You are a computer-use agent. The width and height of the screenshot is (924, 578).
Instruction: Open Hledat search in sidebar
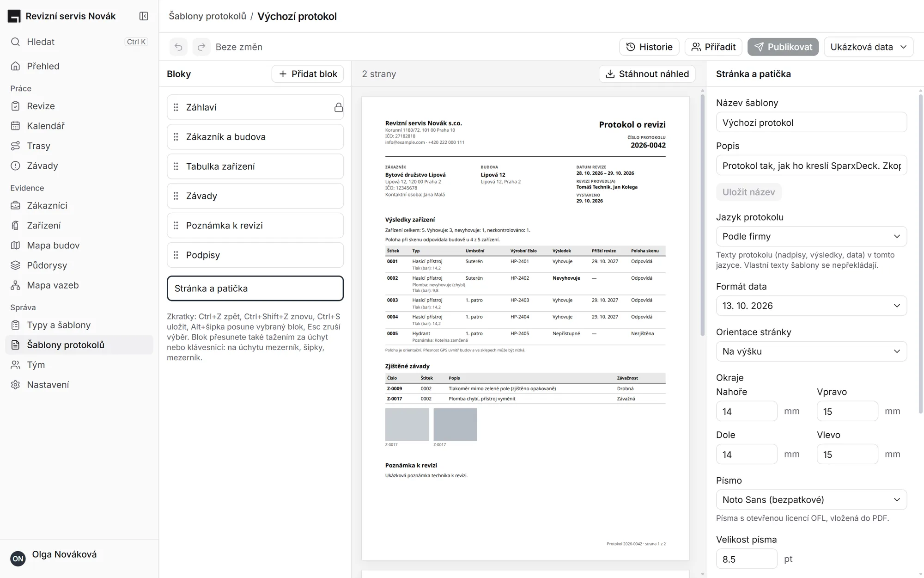tap(79, 42)
